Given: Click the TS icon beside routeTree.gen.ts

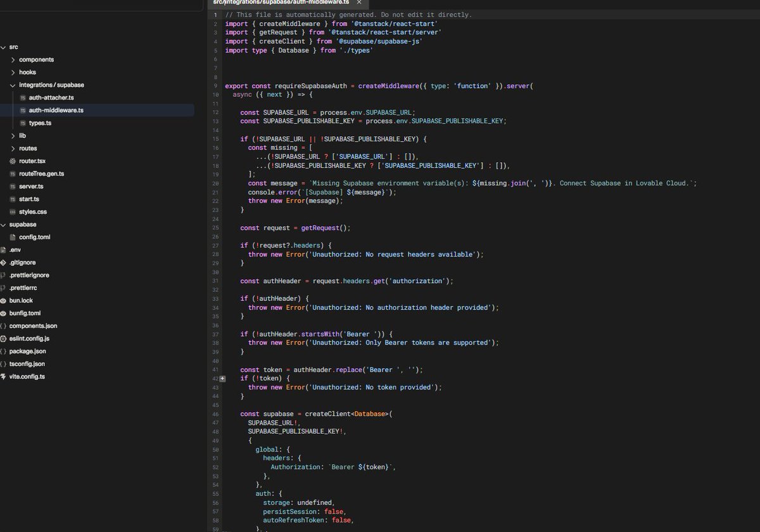Looking at the screenshot, I should click(13, 174).
